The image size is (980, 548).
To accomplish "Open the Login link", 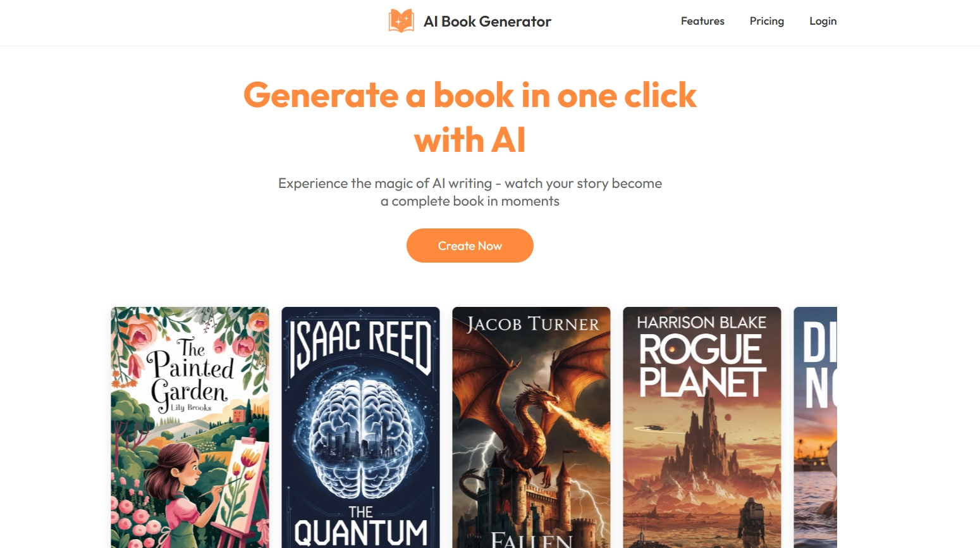I will point(823,21).
